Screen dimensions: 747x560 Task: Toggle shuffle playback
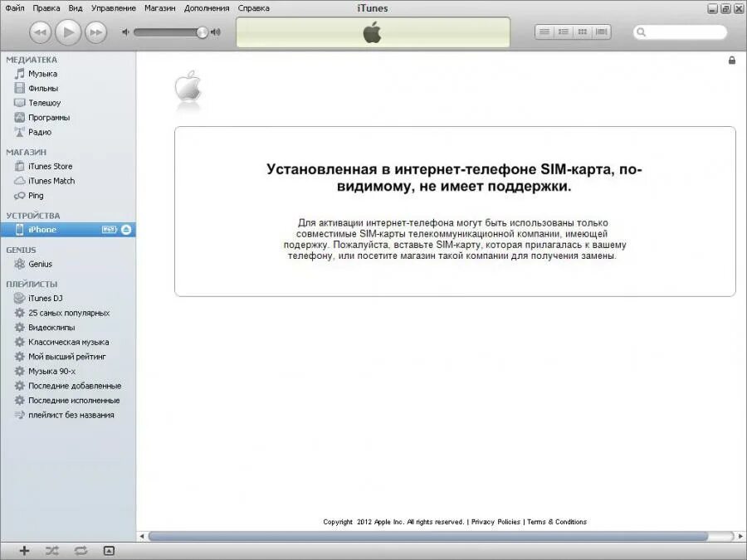coord(52,551)
